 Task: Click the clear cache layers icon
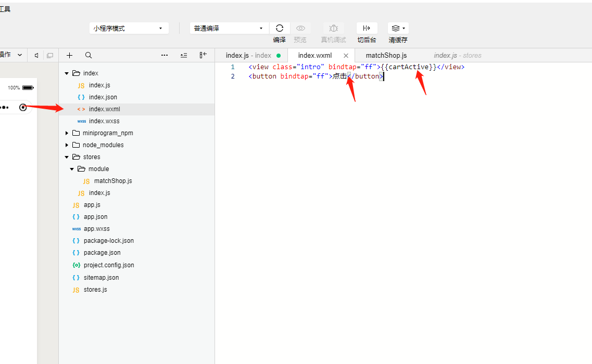pos(396,28)
